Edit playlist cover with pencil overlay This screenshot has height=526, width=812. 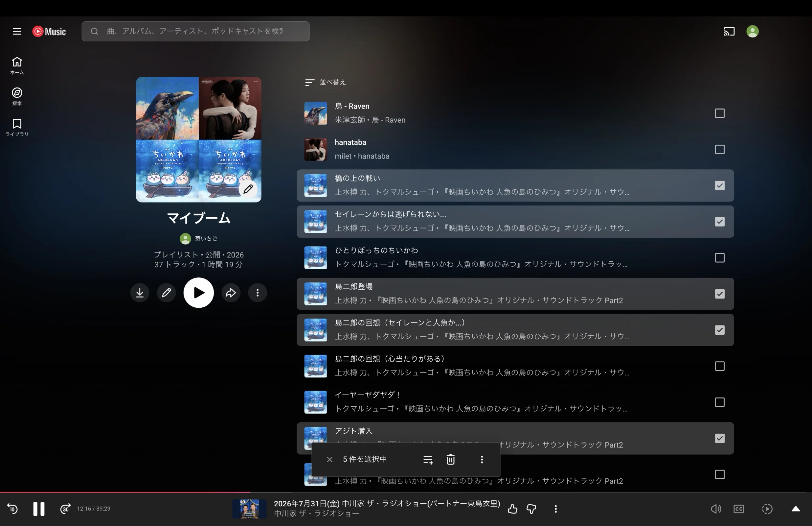(248, 189)
